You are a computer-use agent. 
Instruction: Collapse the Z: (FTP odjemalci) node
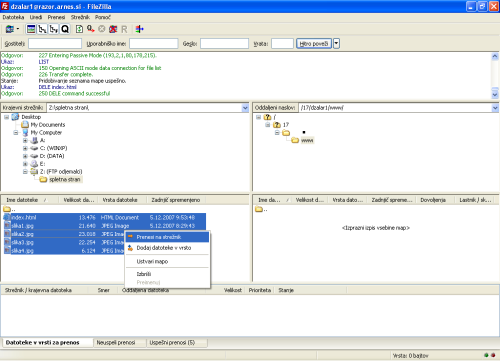point(25,172)
